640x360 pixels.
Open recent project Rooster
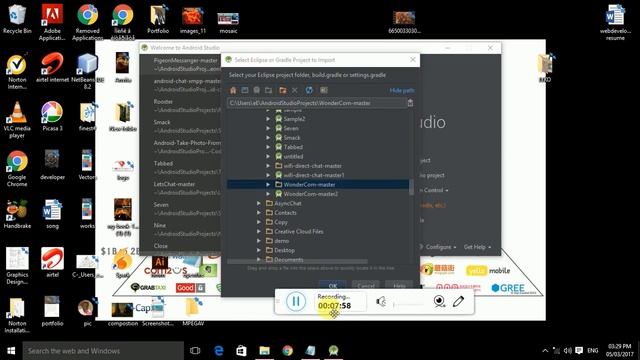[181, 106]
